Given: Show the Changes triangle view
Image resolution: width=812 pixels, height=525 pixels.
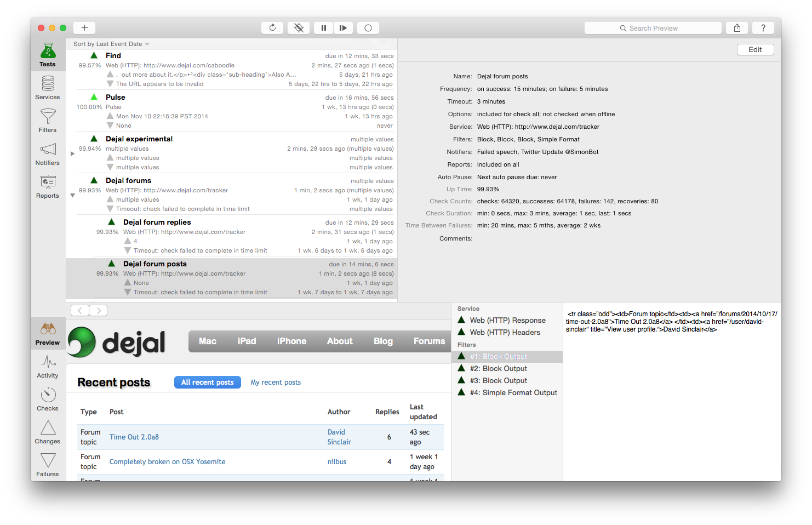Looking at the screenshot, I should (48, 432).
